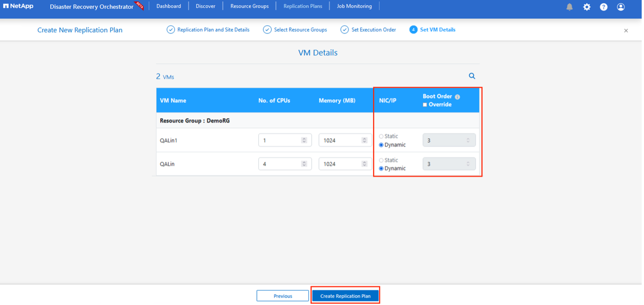Viewport: 644px width, 305px height.
Task: Select Static NIC/IP for QALin
Action: 381,160
